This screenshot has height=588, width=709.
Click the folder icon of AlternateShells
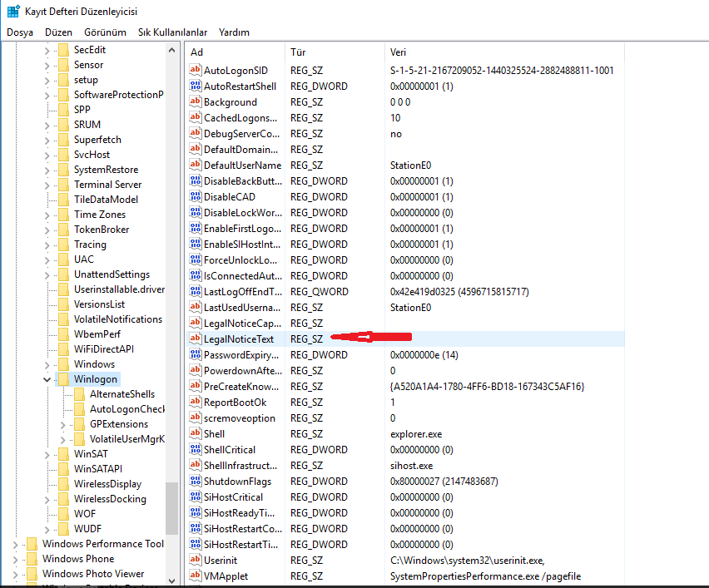[80, 393]
